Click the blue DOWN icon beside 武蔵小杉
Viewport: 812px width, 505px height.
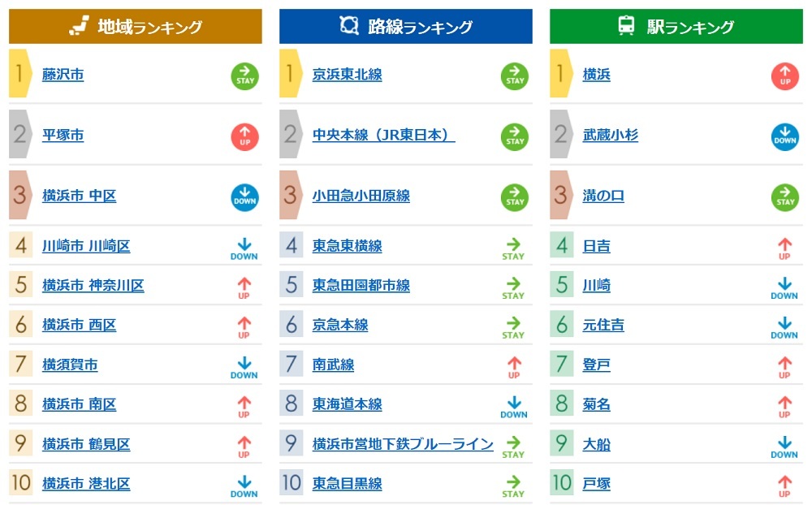[785, 136]
